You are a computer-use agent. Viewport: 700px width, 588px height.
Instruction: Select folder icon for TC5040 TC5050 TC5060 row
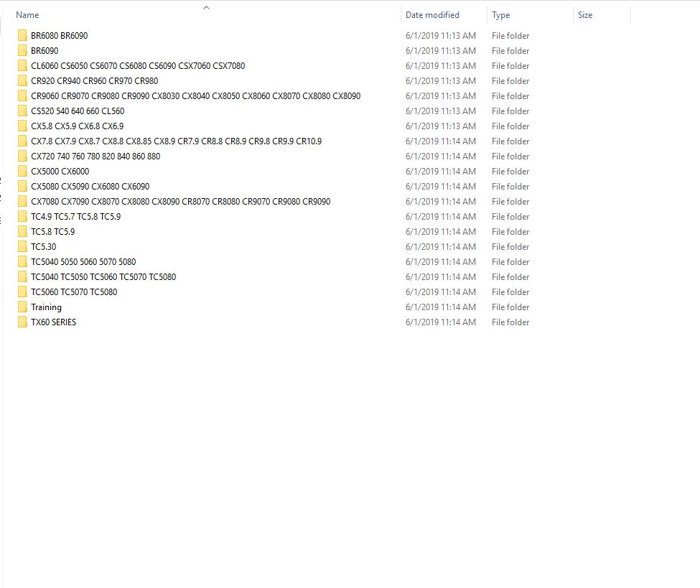click(x=22, y=277)
